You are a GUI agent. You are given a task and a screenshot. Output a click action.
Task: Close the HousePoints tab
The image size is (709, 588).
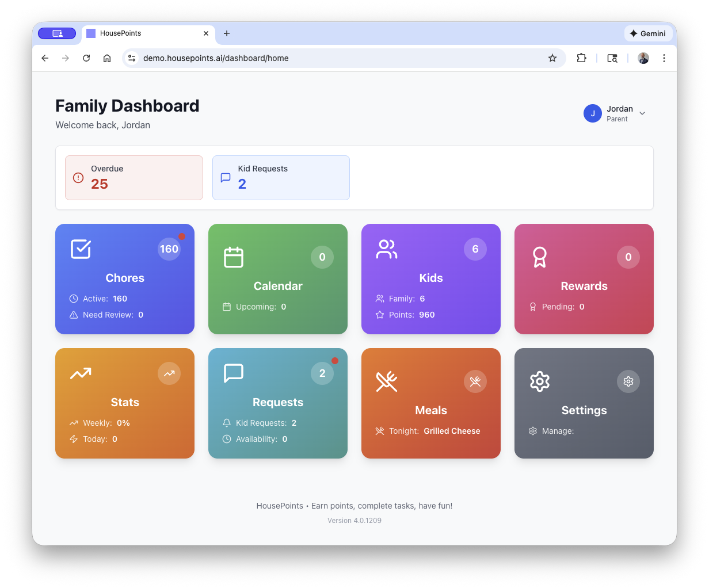(206, 33)
